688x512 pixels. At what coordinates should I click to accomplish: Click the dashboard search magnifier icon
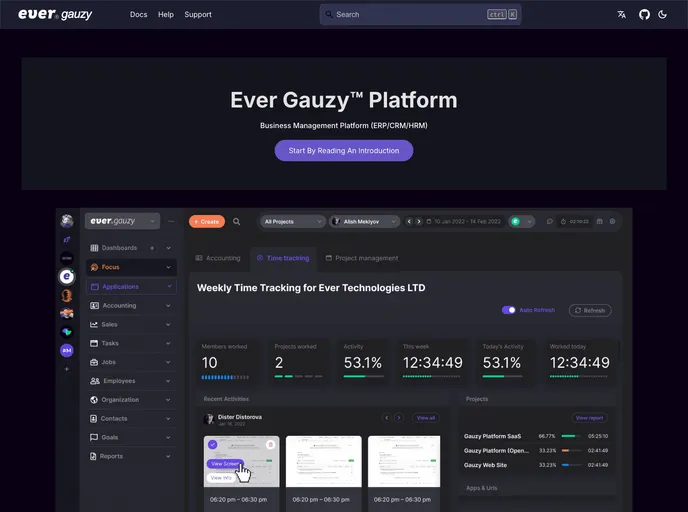[236, 222]
